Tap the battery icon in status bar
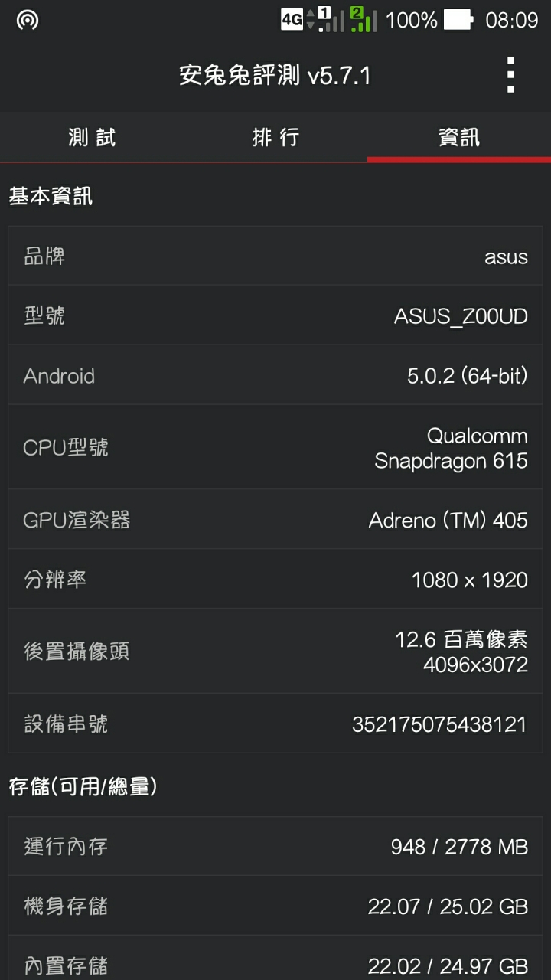This screenshot has width=551, height=980. [458, 20]
